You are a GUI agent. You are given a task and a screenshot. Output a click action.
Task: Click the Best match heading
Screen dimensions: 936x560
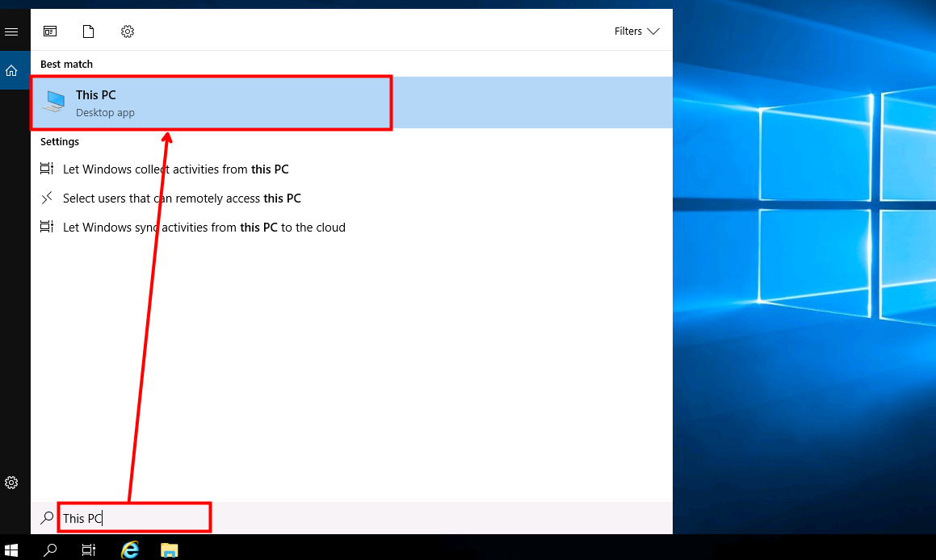(x=66, y=64)
